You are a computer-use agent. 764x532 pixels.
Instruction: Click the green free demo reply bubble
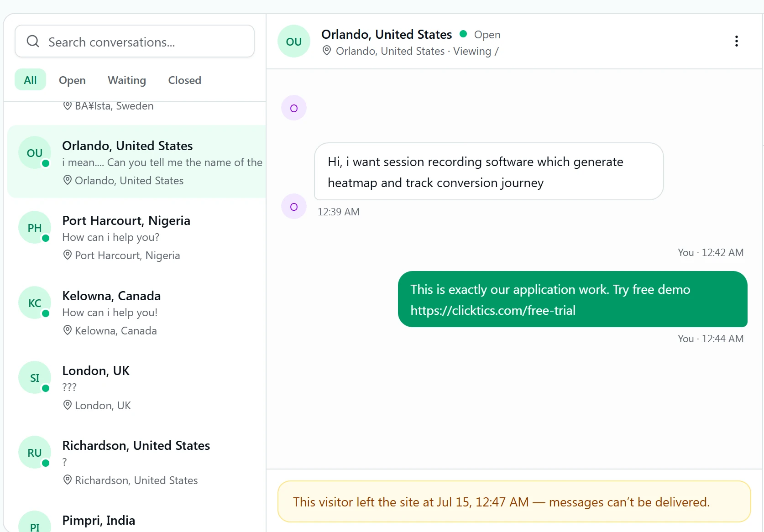click(x=573, y=299)
